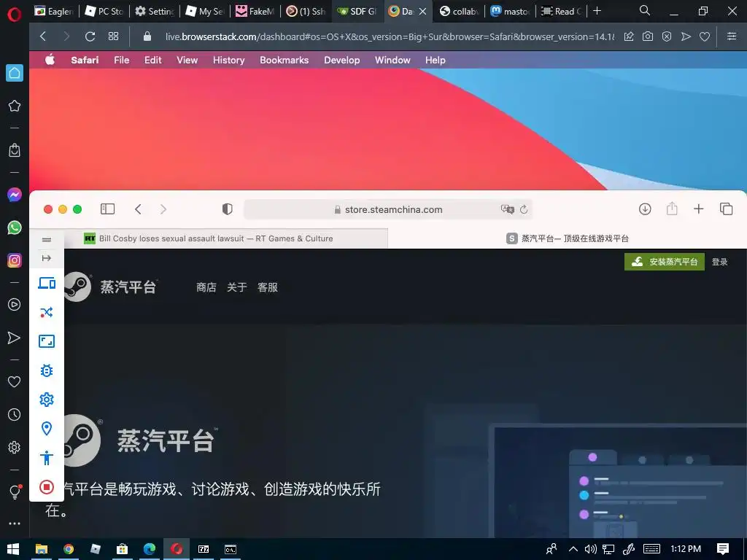Open WhatsApp in Opera sidebar

[15, 227]
